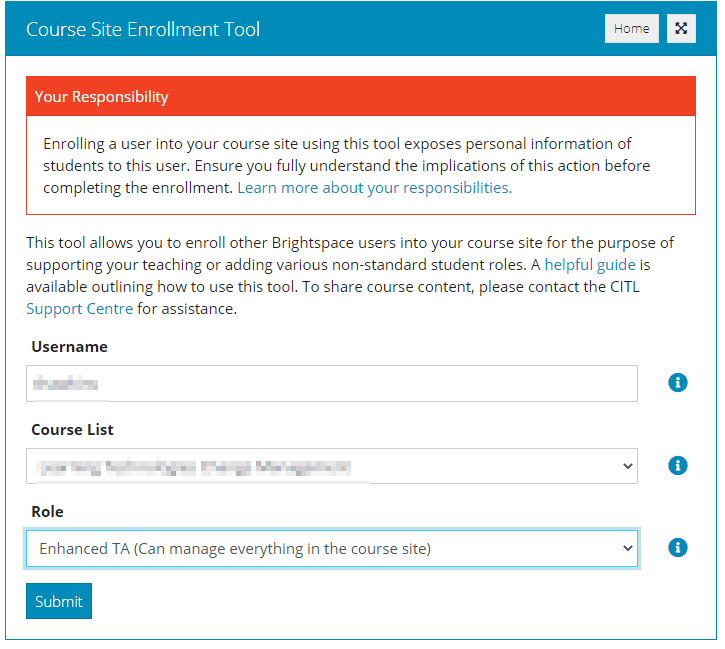Open Learn more about your responsibilities link
This screenshot has width=725, height=649.
click(375, 188)
